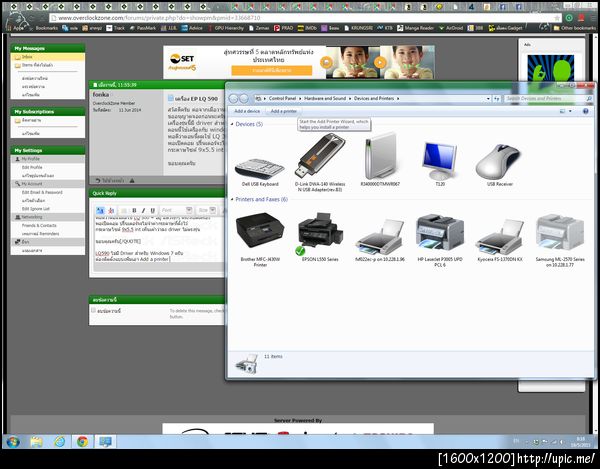Click the Hardware and Sound breadcrumb segment
600x469 pixels.
pyautogui.click(x=325, y=99)
